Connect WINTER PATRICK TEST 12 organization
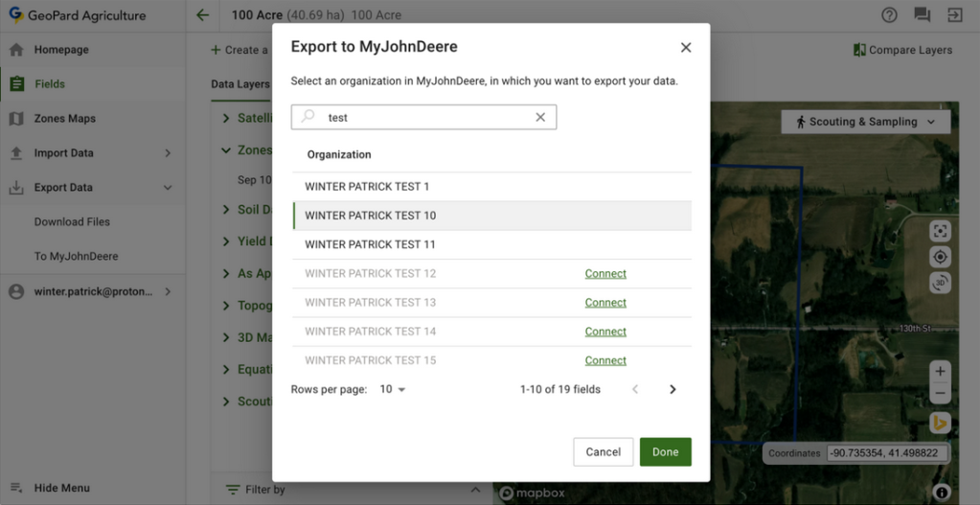This screenshot has height=505, width=980. 605,274
